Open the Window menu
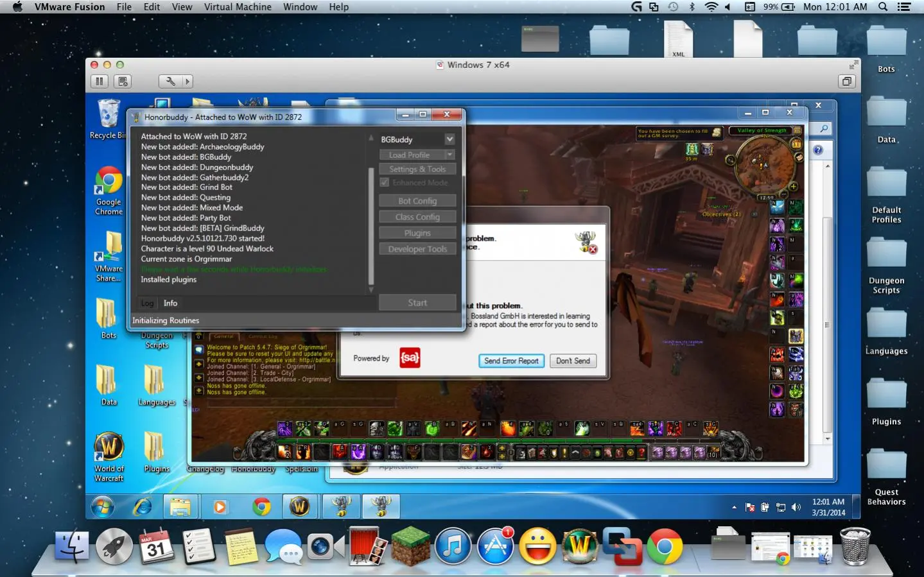 (300, 6)
